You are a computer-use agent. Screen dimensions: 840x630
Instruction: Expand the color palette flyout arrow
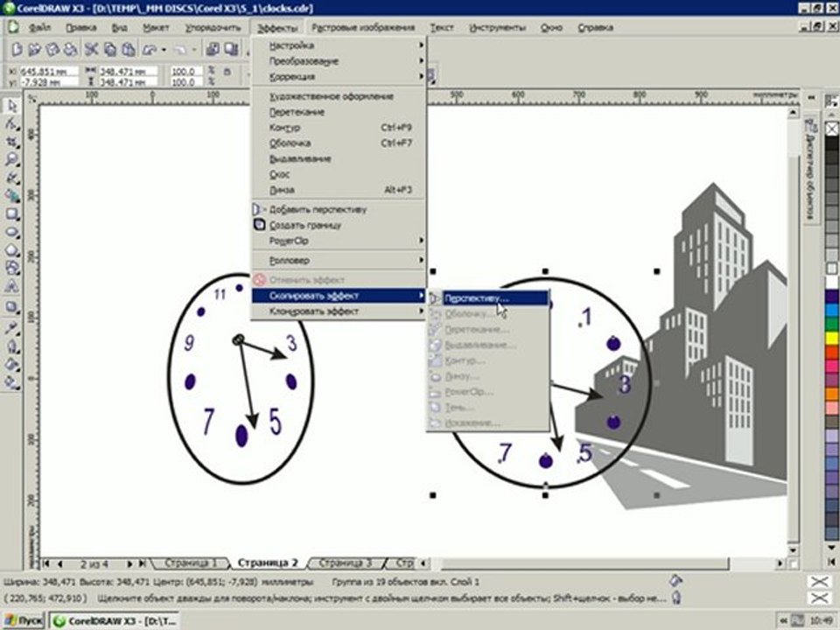click(831, 562)
